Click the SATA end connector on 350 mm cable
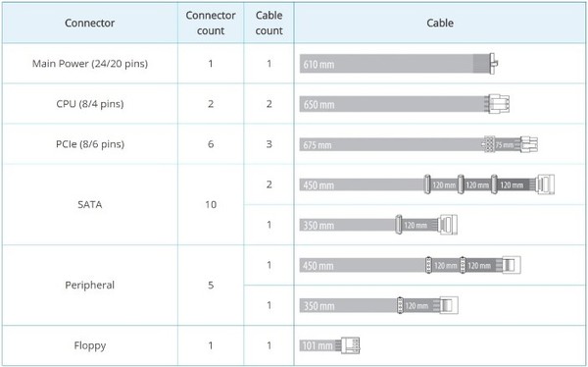 pos(448,225)
